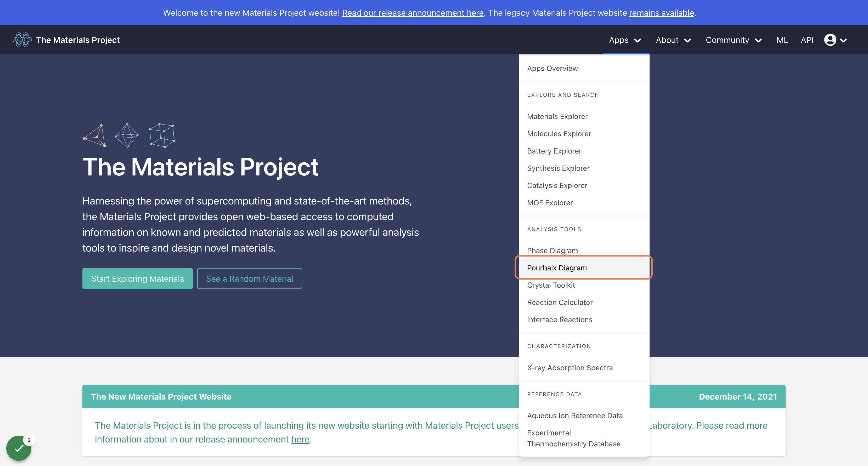Image resolution: width=868 pixels, height=466 pixels.
Task: Click 'The New Materials Project Website' heading
Action: 161,397
